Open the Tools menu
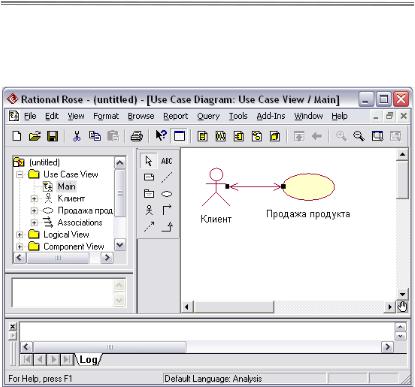 tap(238, 116)
